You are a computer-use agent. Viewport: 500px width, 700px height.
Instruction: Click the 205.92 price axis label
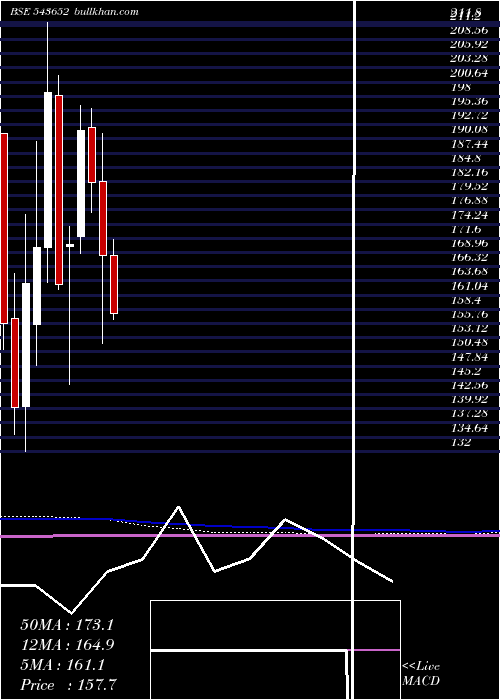(x=469, y=45)
